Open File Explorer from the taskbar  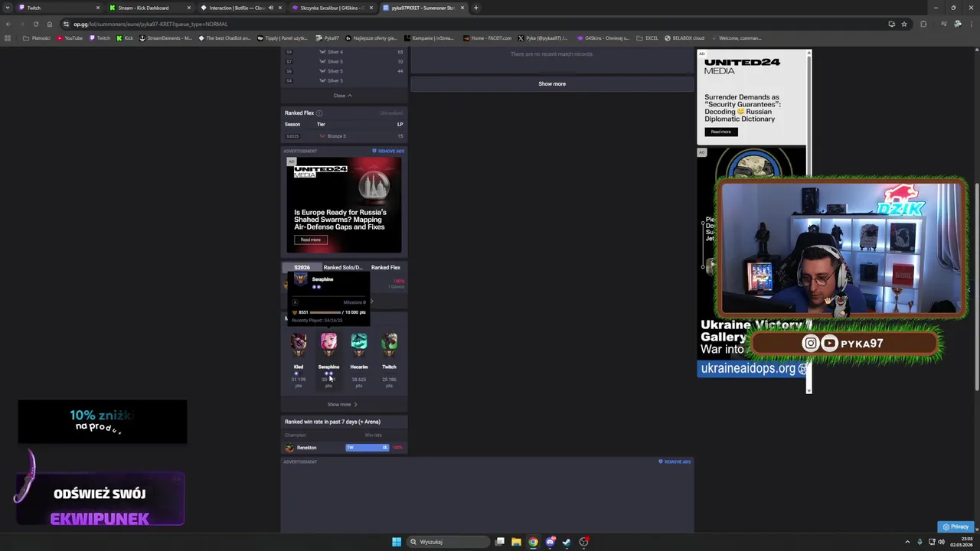click(x=516, y=542)
